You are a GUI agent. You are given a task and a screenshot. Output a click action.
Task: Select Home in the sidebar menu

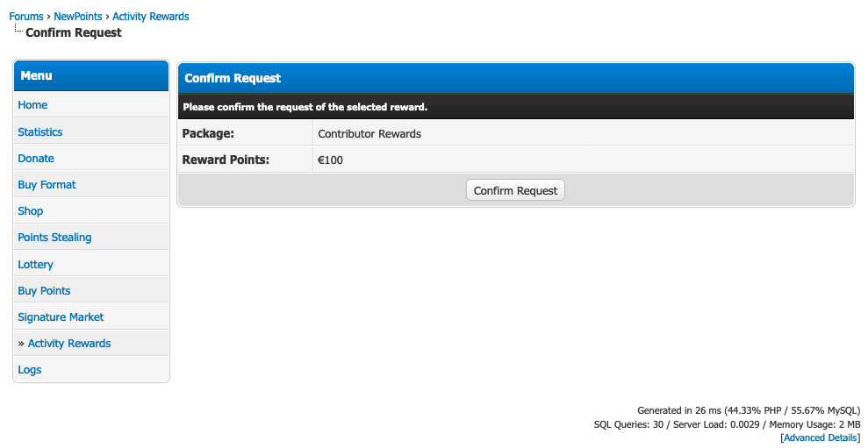coord(32,105)
